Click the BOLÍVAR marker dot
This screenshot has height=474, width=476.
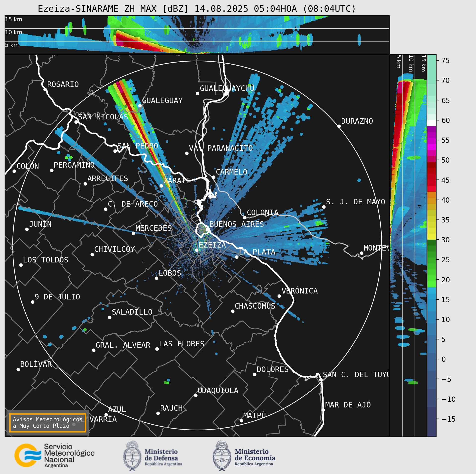click(18, 369)
